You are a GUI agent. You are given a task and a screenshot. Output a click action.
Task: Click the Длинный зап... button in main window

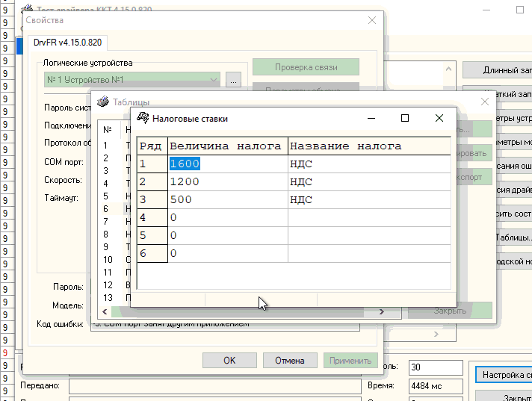point(498,70)
